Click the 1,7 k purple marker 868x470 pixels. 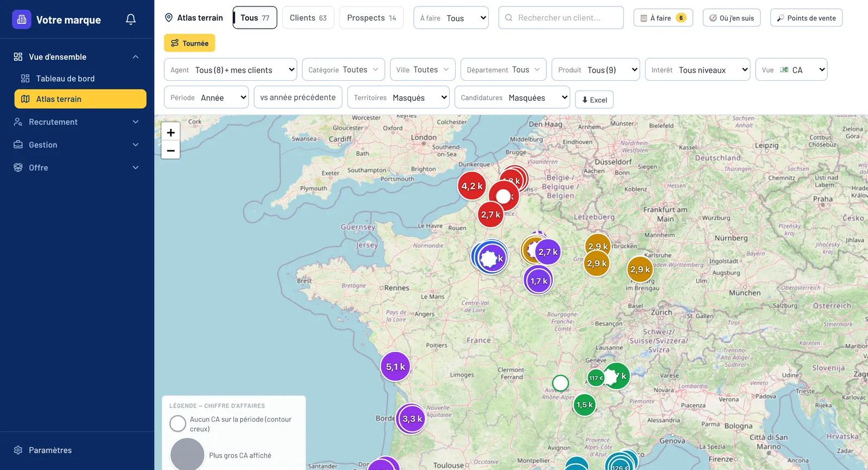click(538, 281)
